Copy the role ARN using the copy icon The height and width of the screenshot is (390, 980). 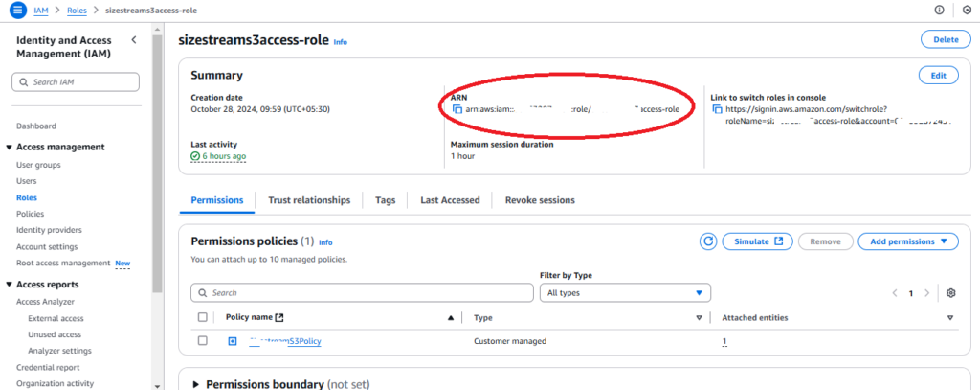(457, 109)
